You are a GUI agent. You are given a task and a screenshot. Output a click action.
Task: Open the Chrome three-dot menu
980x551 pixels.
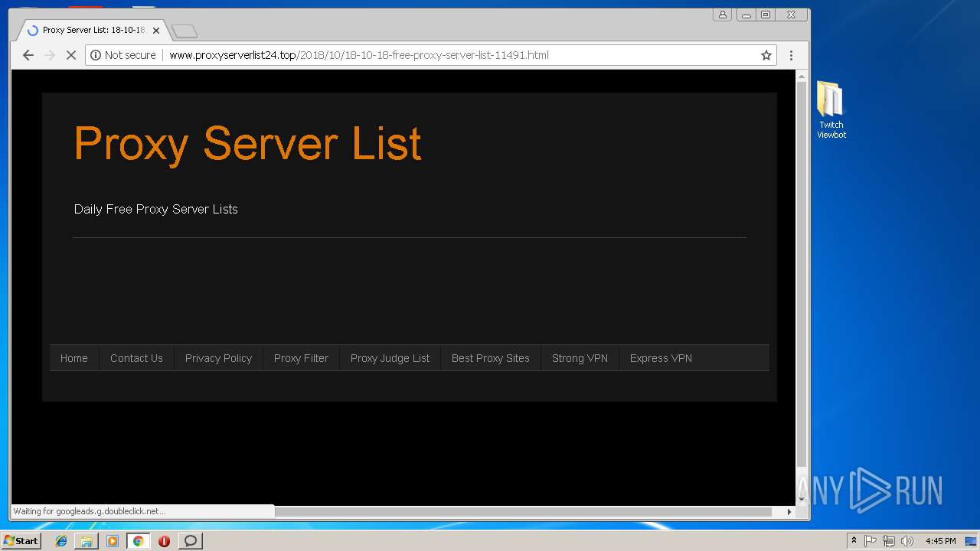point(791,55)
